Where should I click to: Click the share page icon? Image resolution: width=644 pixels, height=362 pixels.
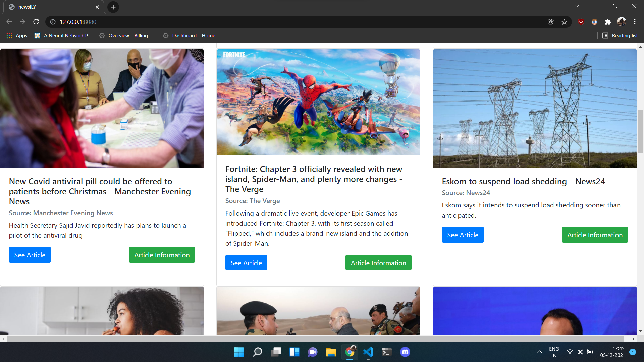550,22
